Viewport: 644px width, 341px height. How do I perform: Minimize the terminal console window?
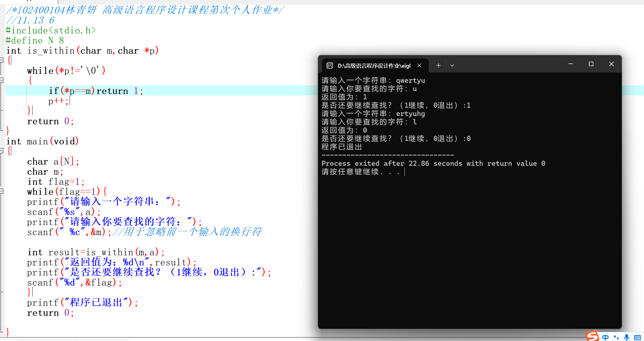pyautogui.click(x=571, y=64)
